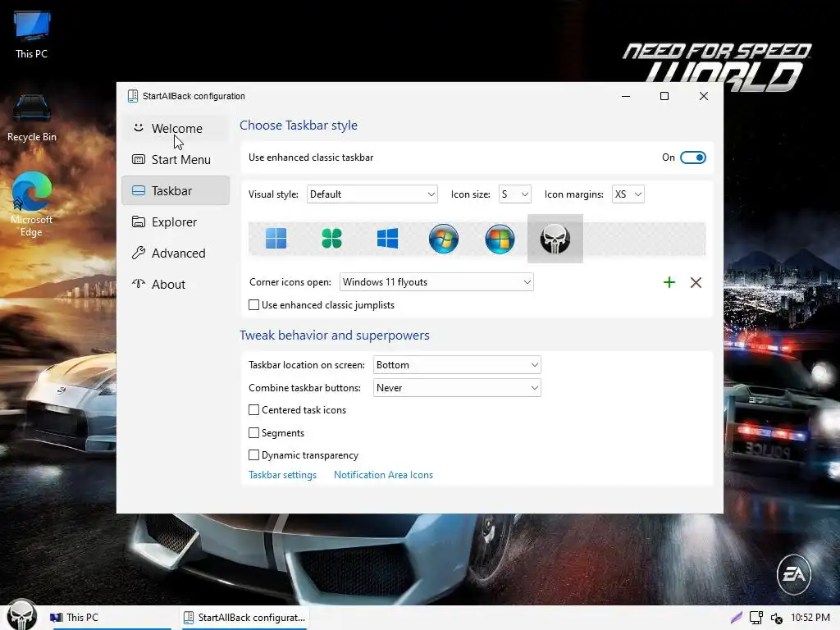Pick the Windows 10 flat logo start icon

click(387, 239)
